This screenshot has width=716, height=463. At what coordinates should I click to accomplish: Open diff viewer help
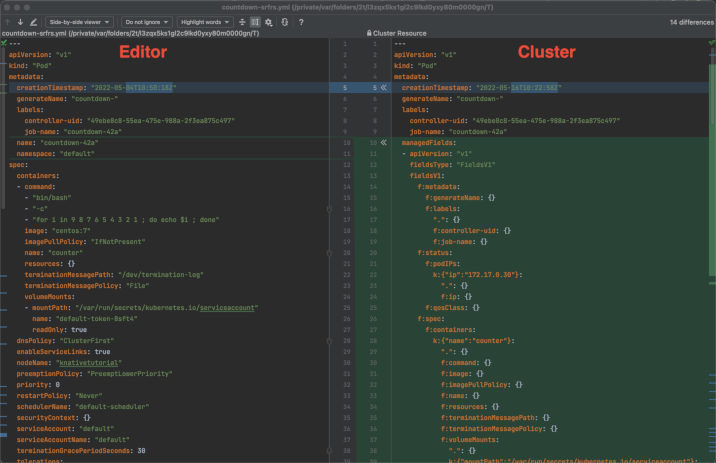(x=301, y=22)
